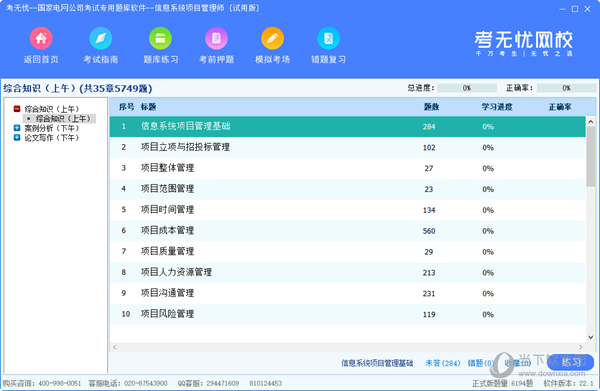Click the vertical scrollbar up arrow

click(590, 122)
